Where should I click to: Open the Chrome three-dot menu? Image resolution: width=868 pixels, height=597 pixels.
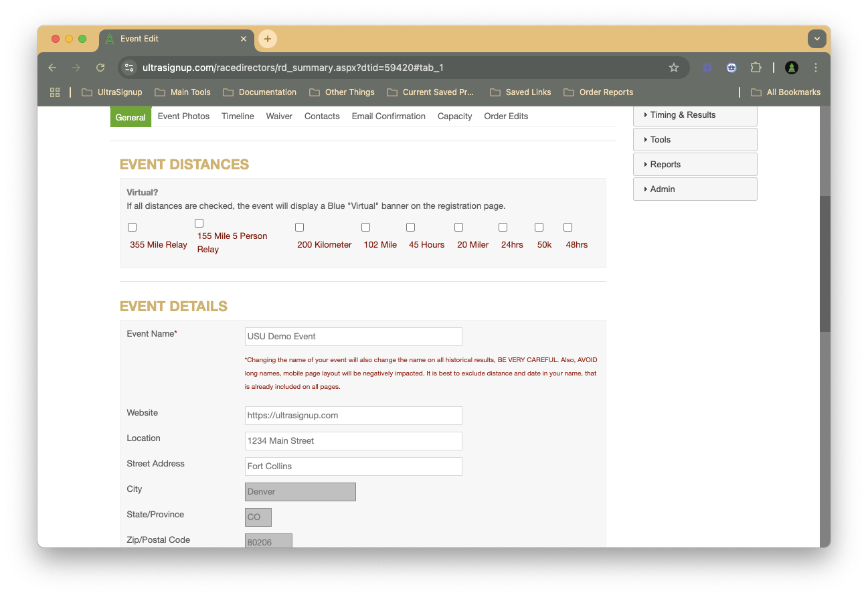[816, 68]
